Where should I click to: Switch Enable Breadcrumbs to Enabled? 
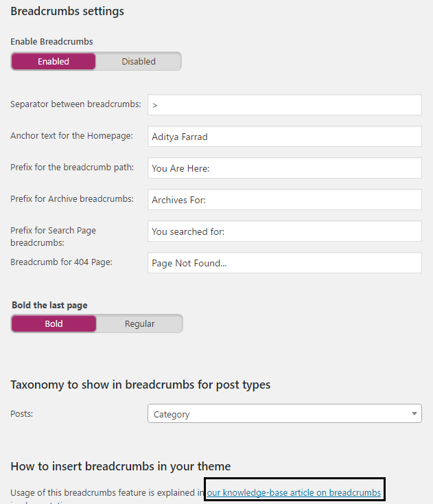click(x=54, y=61)
